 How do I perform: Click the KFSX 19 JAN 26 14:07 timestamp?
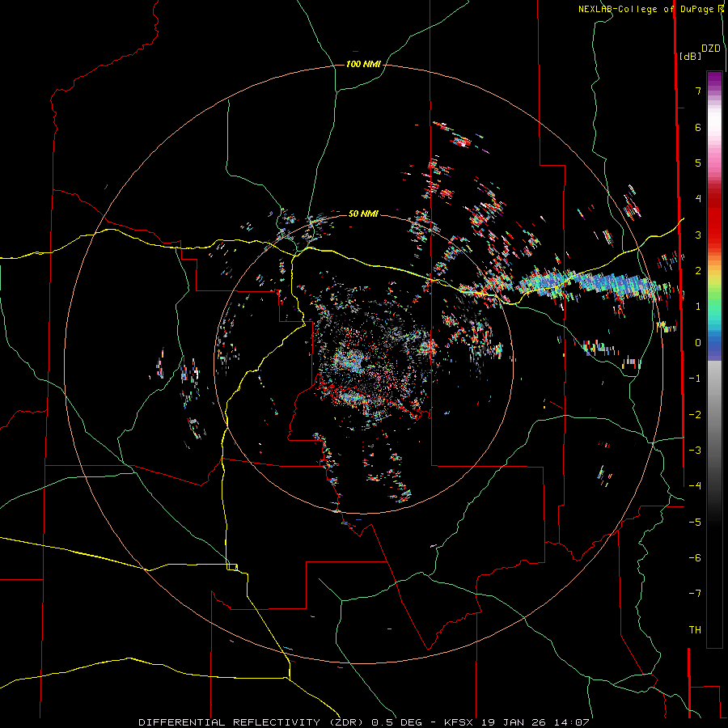(517, 722)
